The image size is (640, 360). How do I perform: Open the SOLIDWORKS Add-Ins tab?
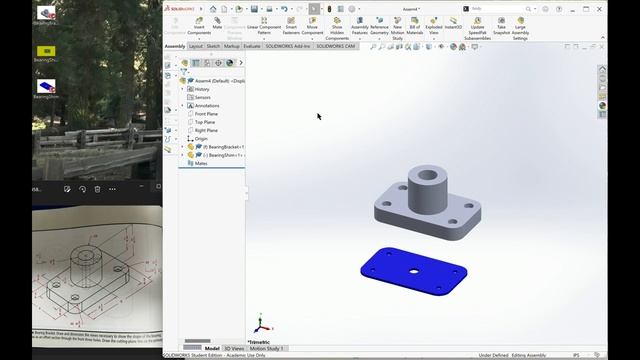[288, 47]
